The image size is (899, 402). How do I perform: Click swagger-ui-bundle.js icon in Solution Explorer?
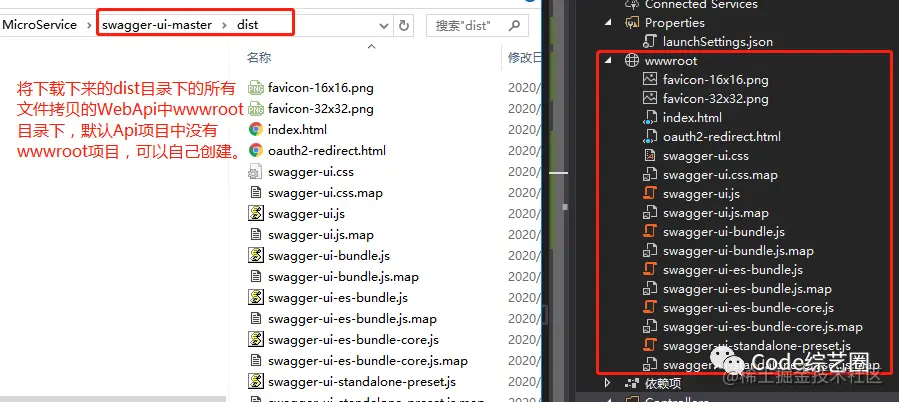tap(650, 232)
